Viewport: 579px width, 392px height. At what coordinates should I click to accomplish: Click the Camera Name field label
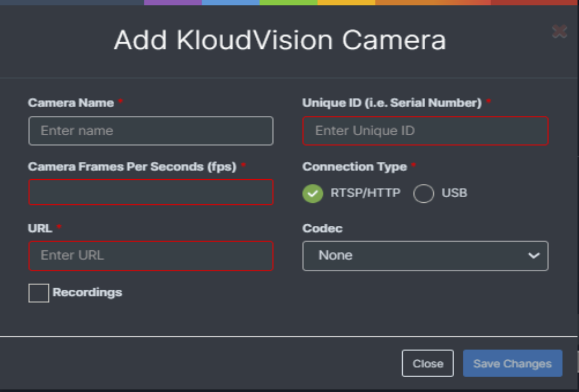click(71, 103)
